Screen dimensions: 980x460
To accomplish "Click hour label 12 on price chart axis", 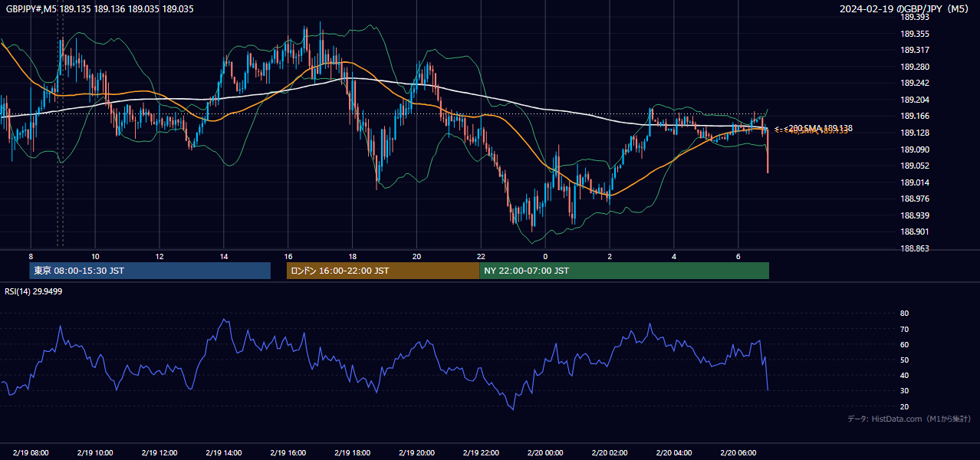I will click(x=159, y=256).
